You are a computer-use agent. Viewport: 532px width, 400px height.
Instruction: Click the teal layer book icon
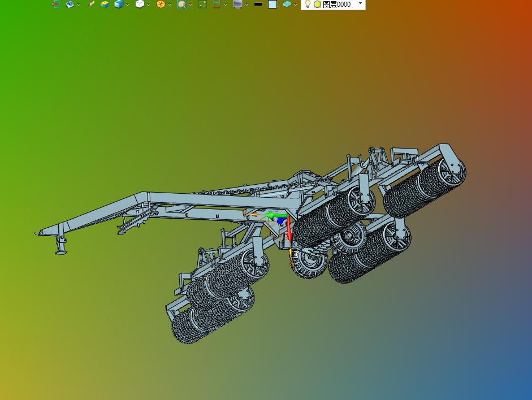[x=287, y=4]
